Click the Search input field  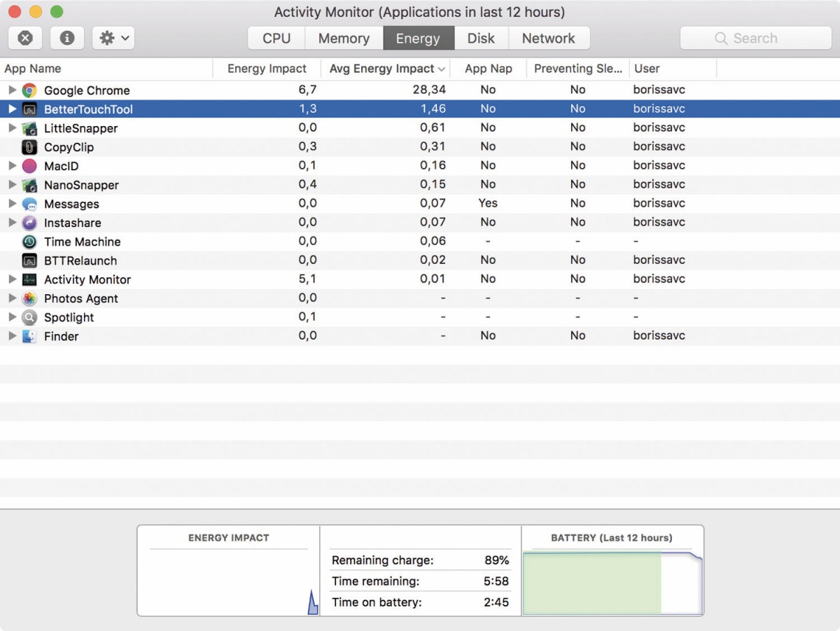(756, 39)
